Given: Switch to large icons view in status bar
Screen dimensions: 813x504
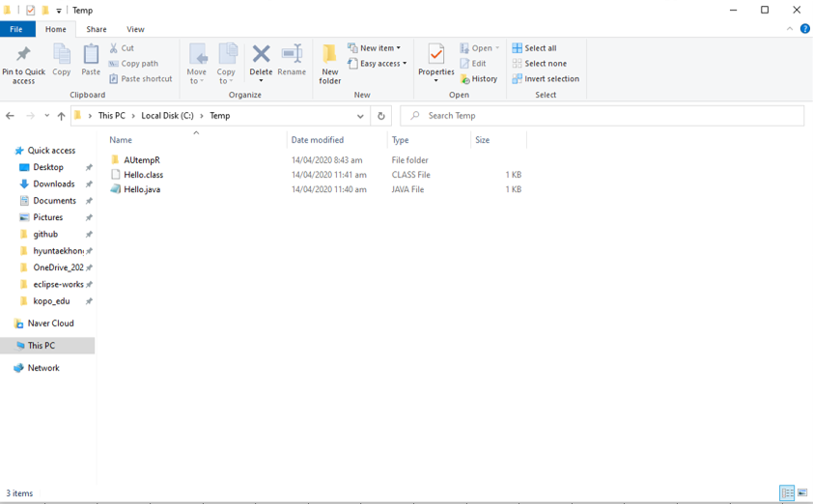Looking at the screenshot, I should (x=802, y=493).
